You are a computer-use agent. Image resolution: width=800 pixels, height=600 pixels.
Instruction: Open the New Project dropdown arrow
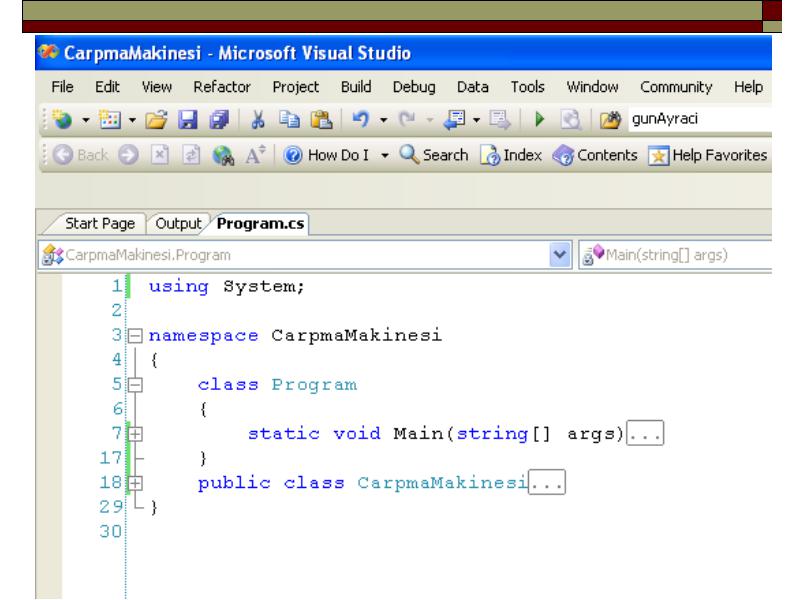click(86, 120)
